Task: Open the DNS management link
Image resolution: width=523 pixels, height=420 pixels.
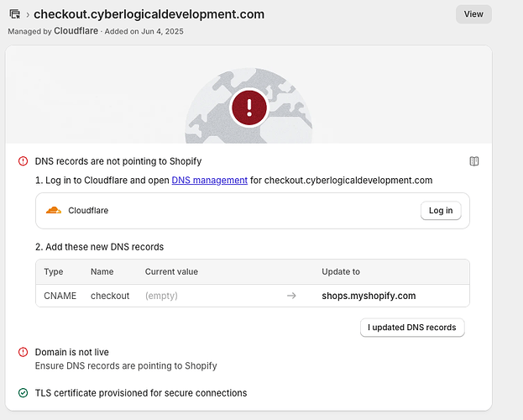Action: click(210, 181)
